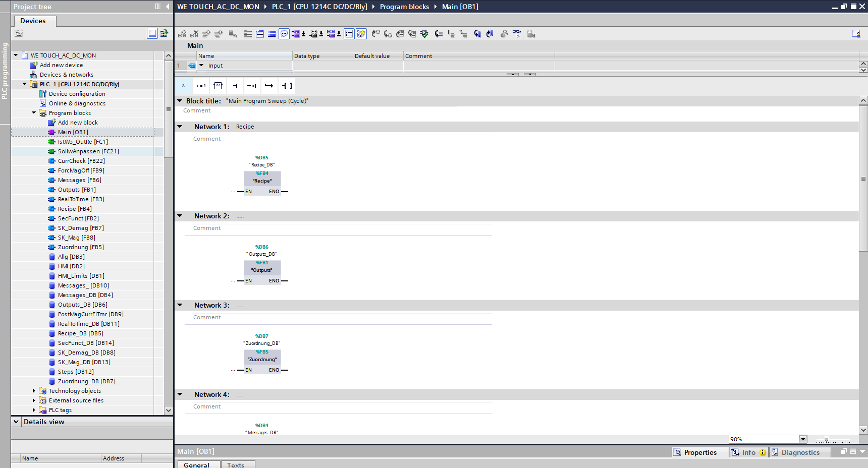Image resolution: width=868 pixels, height=468 pixels.
Task: Switch to the Diagnostics tab
Action: (800, 452)
